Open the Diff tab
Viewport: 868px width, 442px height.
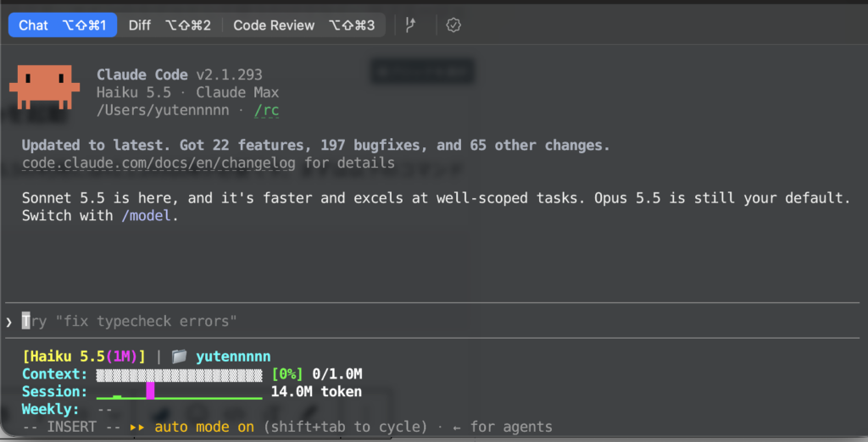click(x=170, y=25)
